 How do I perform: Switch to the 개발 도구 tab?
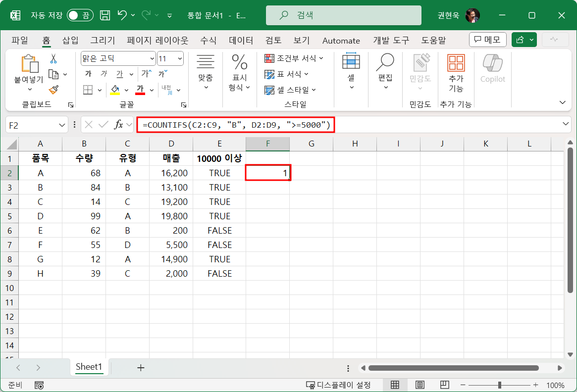coord(391,41)
